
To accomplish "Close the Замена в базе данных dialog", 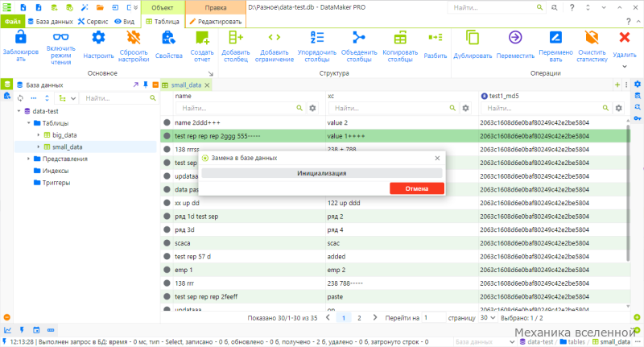I will [437, 158].
